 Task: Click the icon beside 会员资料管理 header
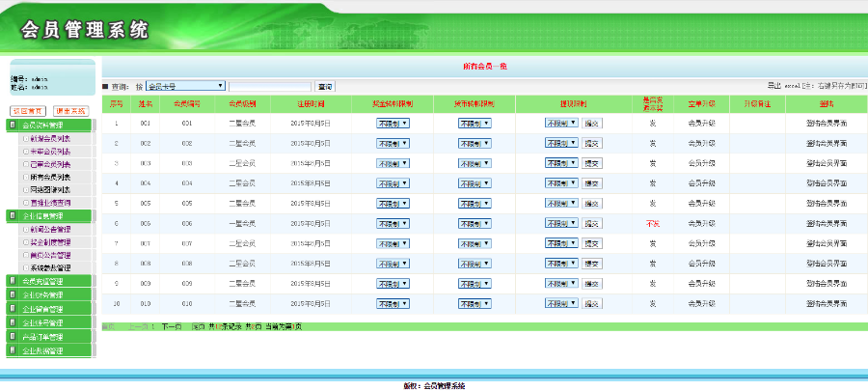pyautogui.click(x=13, y=126)
